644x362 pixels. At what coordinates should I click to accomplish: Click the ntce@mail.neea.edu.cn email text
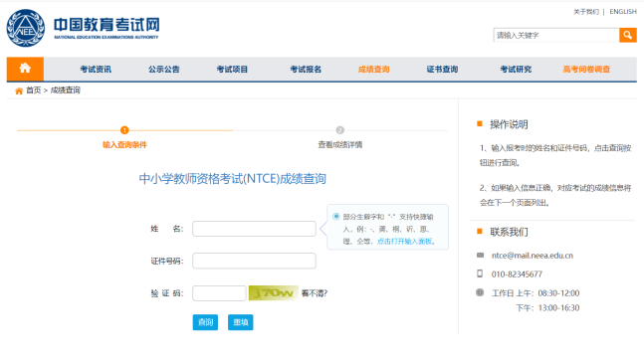coord(533,256)
